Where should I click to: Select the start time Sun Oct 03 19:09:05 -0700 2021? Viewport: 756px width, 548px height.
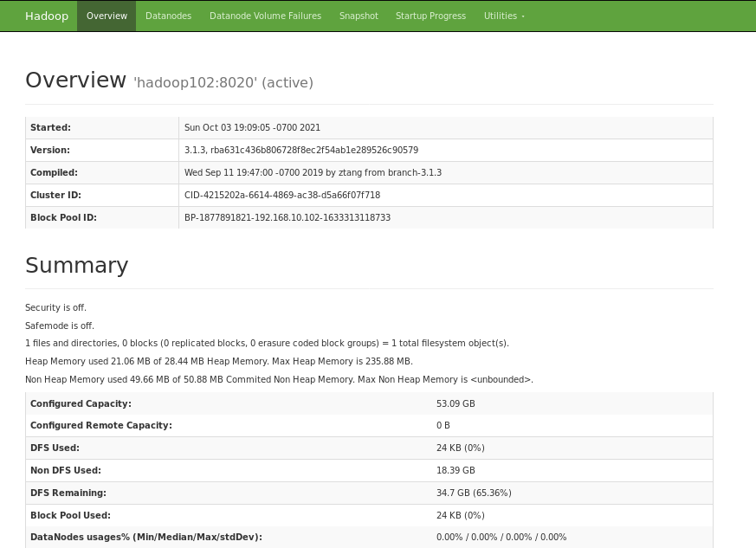252,128
